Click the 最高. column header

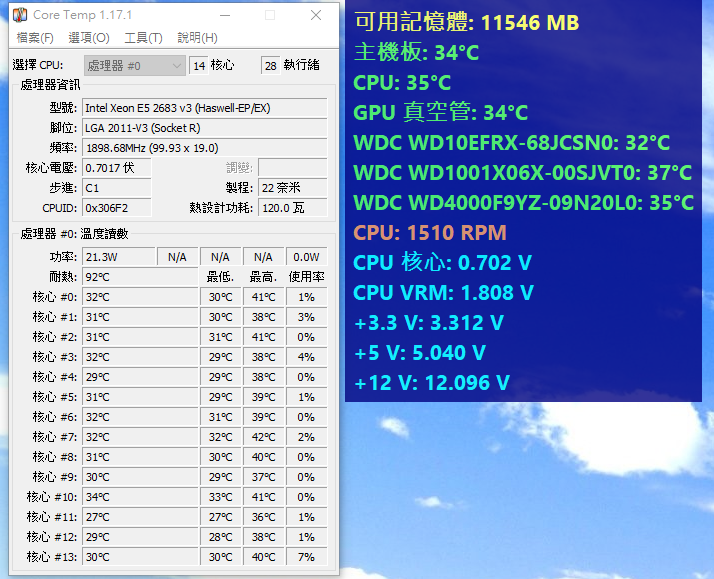pyautogui.click(x=264, y=277)
